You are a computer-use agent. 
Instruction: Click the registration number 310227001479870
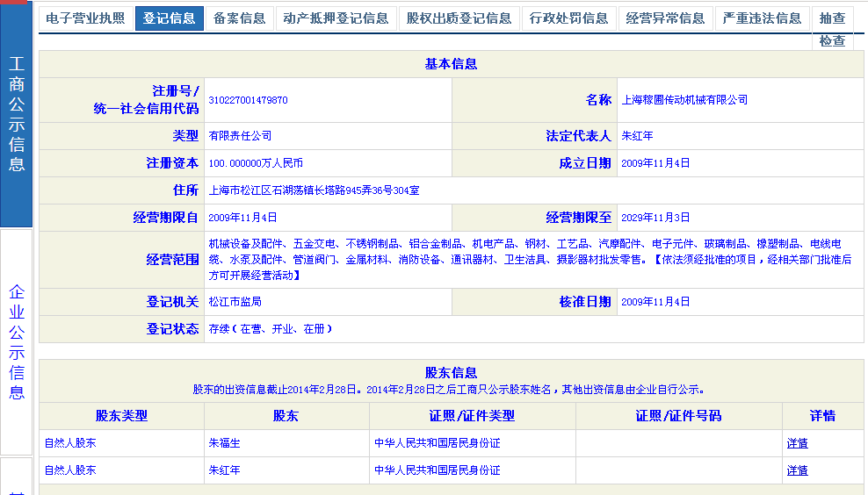click(x=248, y=101)
